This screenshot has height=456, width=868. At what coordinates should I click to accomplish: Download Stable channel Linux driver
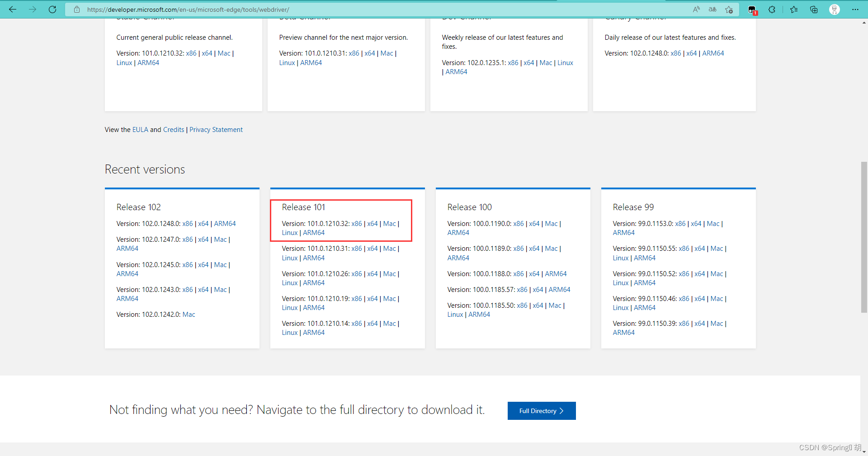tap(124, 63)
